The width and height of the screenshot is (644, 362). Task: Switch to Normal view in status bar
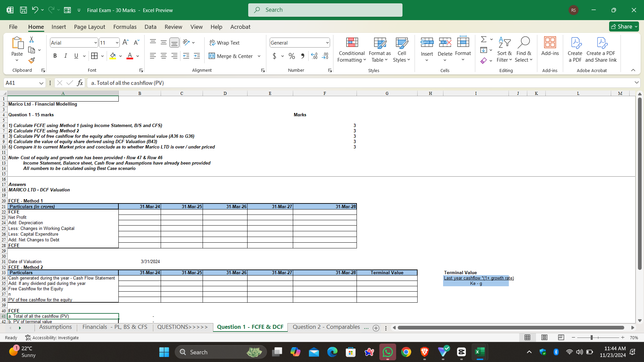[x=527, y=338]
